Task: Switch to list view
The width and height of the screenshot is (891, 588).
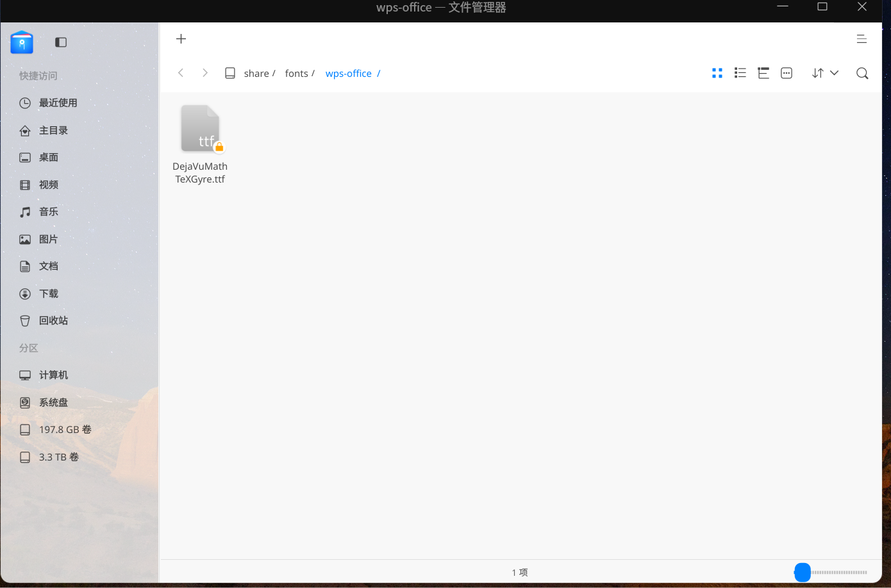Action: [740, 73]
